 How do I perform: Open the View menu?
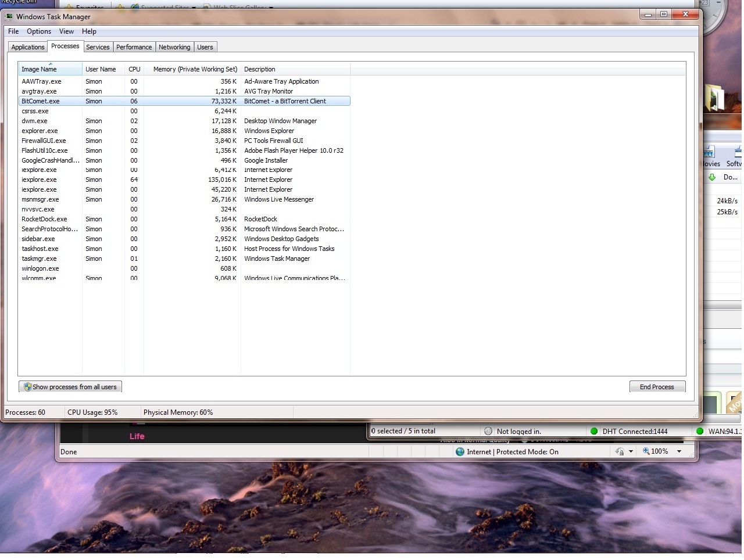pos(66,31)
